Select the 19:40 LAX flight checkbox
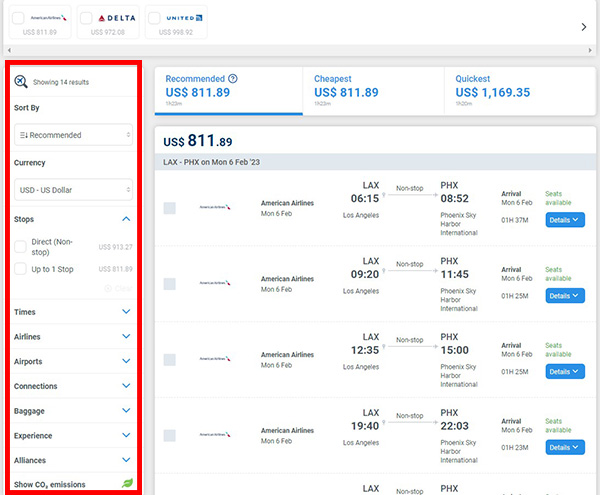This screenshot has height=495, width=600. (170, 435)
